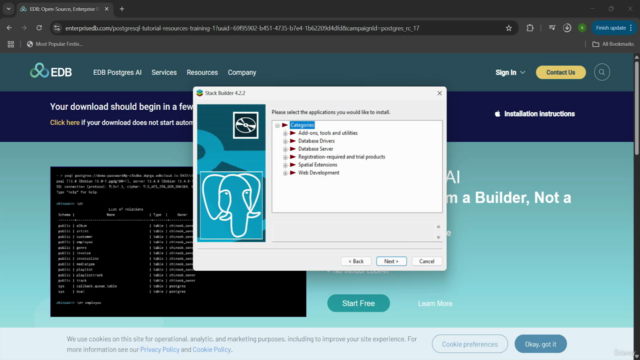Select Spatial Extensions category row

318,165
